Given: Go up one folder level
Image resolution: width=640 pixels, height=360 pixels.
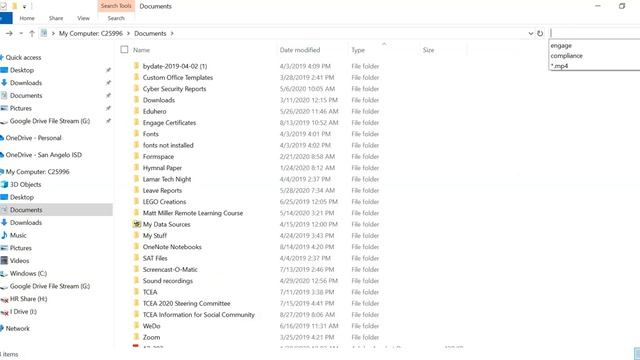Looking at the screenshot, I should click(32, 33).
